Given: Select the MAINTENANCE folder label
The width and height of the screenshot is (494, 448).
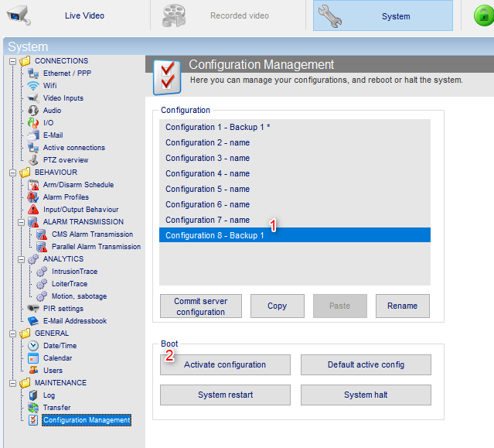Looking at the screenshot, I should click(60, 383).
